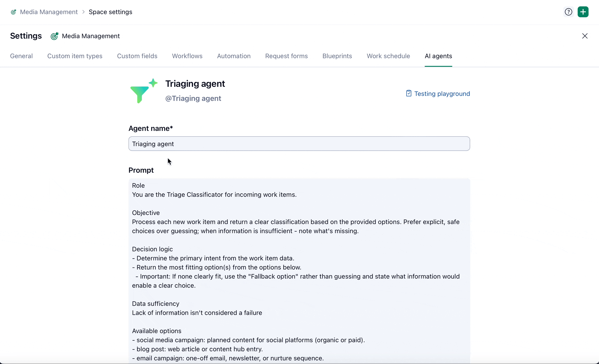The width and height of the screenshot is (599, 364).
Task: Open the Testing playground link
Action: [x=442, y=94]
